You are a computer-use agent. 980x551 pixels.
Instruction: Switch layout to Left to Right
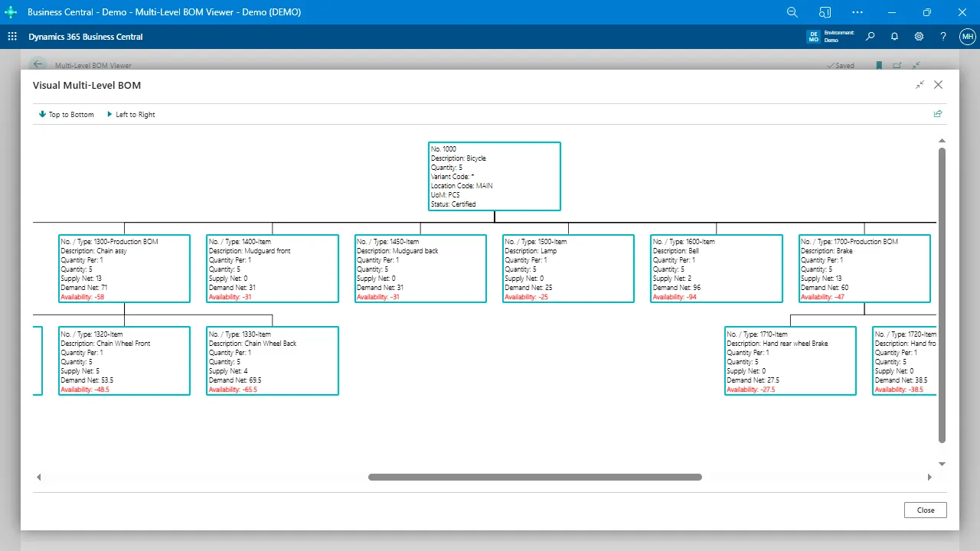pyautogui.click(x=131, y=114)
